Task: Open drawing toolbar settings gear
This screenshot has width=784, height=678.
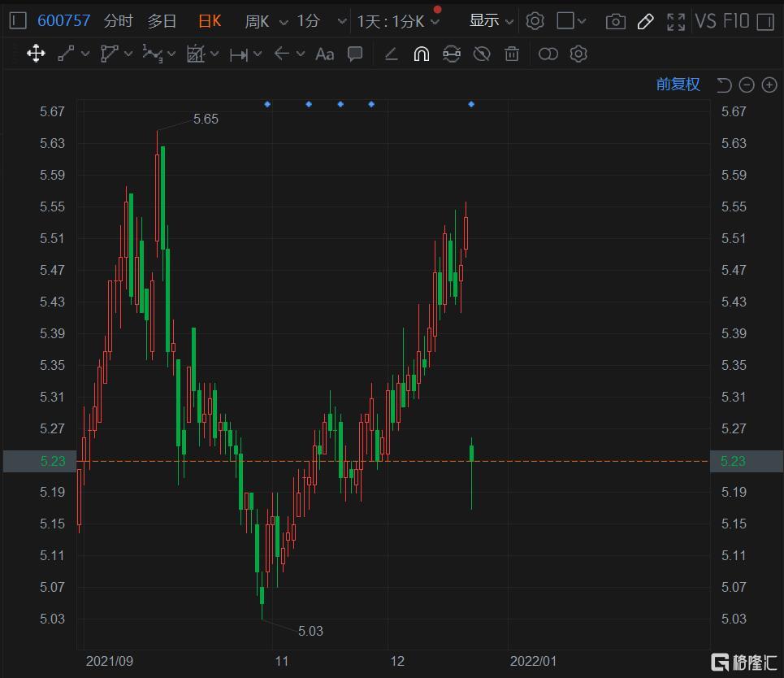Action: tap(578, 54)
